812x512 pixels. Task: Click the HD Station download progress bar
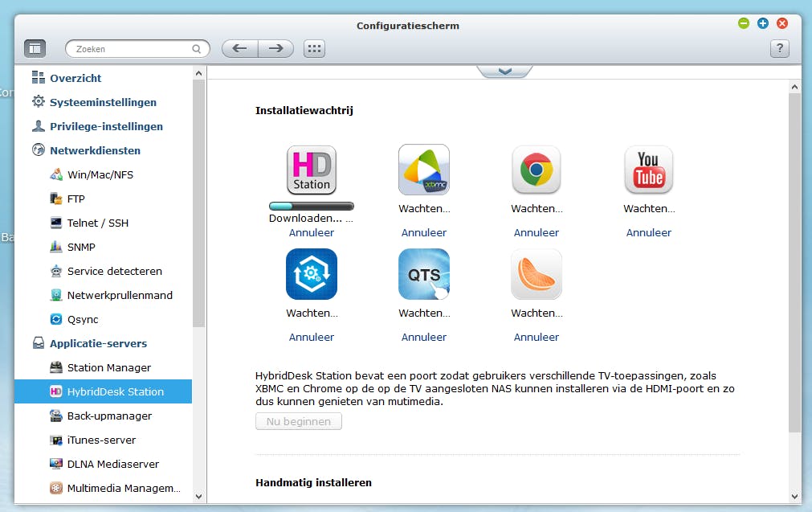tap(312, 207)
